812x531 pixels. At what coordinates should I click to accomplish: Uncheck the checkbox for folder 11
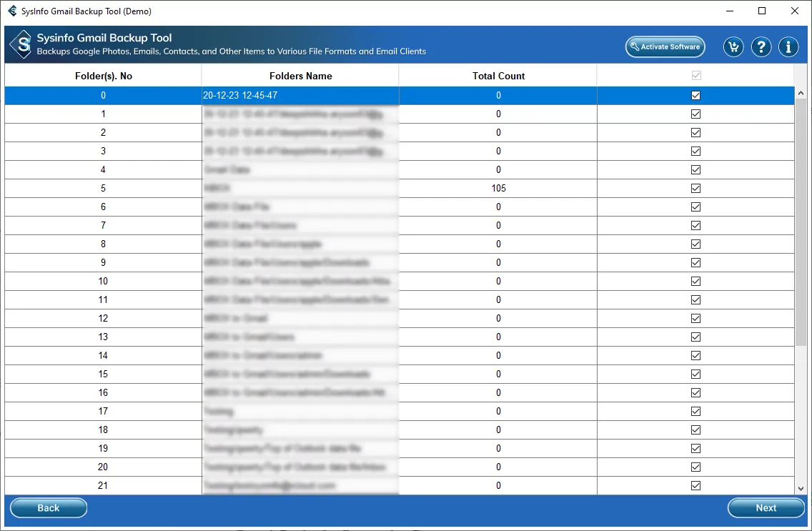(x=696, y=299)
